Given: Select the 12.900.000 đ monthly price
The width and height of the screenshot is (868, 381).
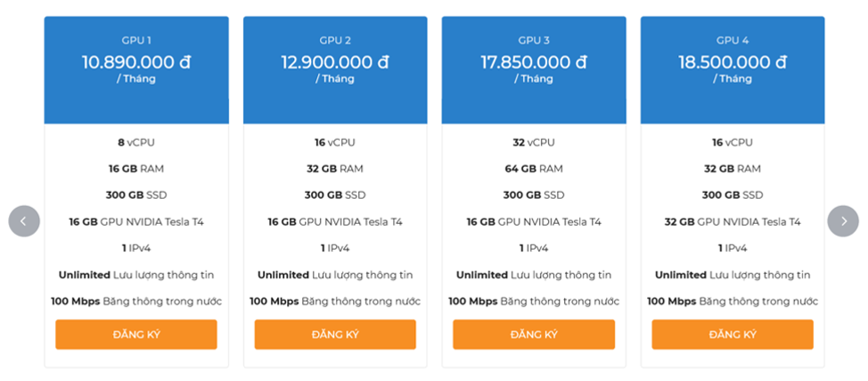Looking at the screenshot, I should point(335,62).
